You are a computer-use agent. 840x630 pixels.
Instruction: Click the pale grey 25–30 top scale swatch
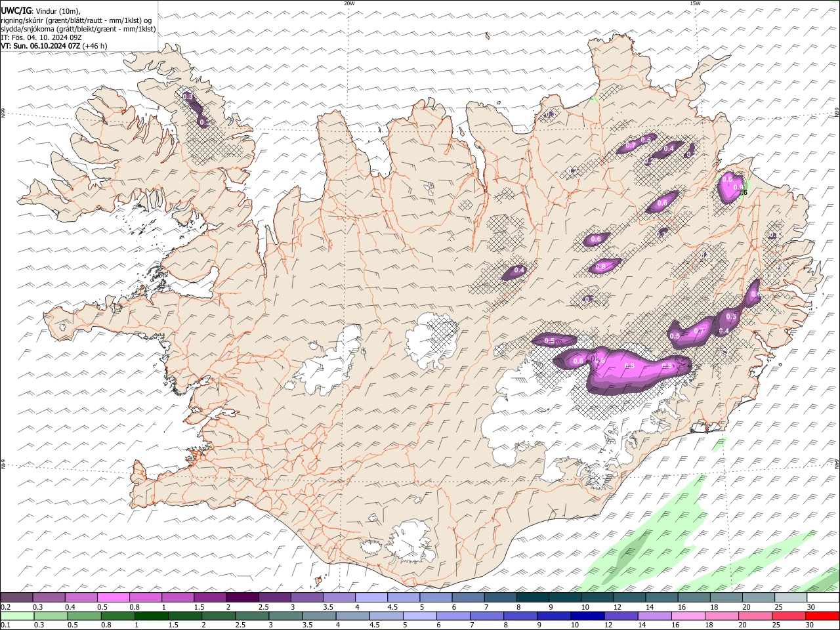791,597
